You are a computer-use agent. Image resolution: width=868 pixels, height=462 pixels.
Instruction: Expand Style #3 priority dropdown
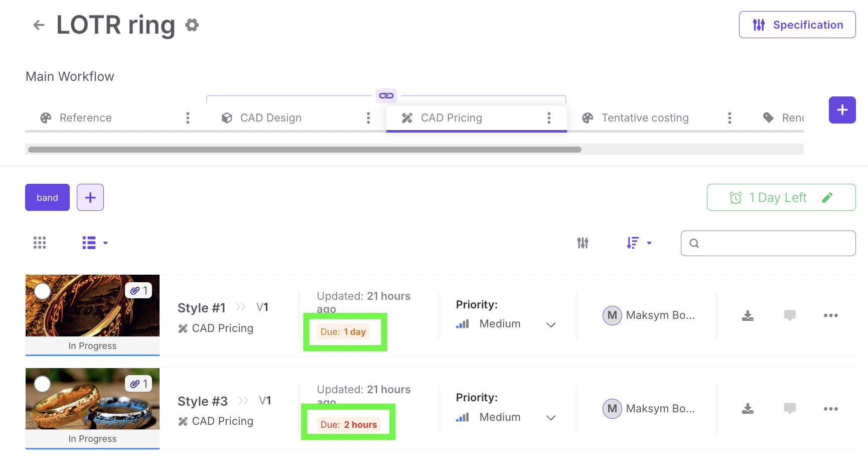[x=550, y=418]
